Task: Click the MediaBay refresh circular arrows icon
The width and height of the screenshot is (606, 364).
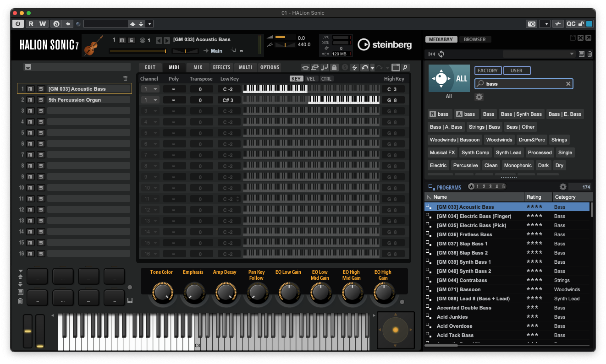Action: pos(441,54)
